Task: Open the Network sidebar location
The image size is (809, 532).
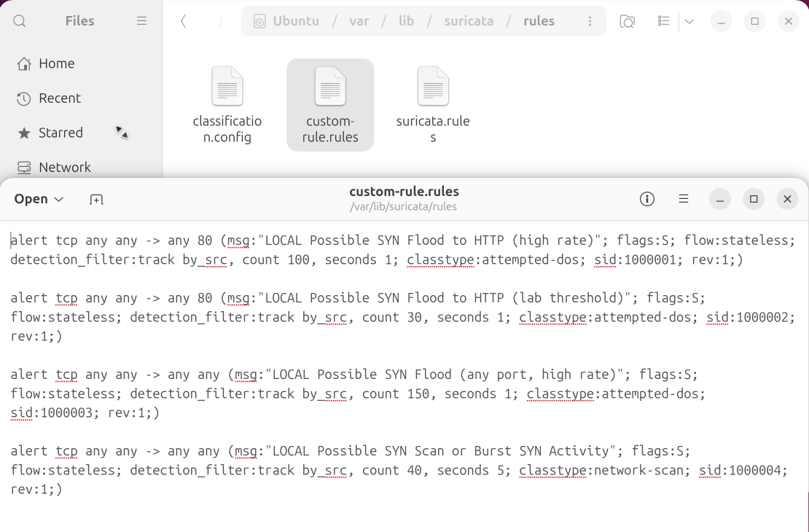Action: click(64, 167)
